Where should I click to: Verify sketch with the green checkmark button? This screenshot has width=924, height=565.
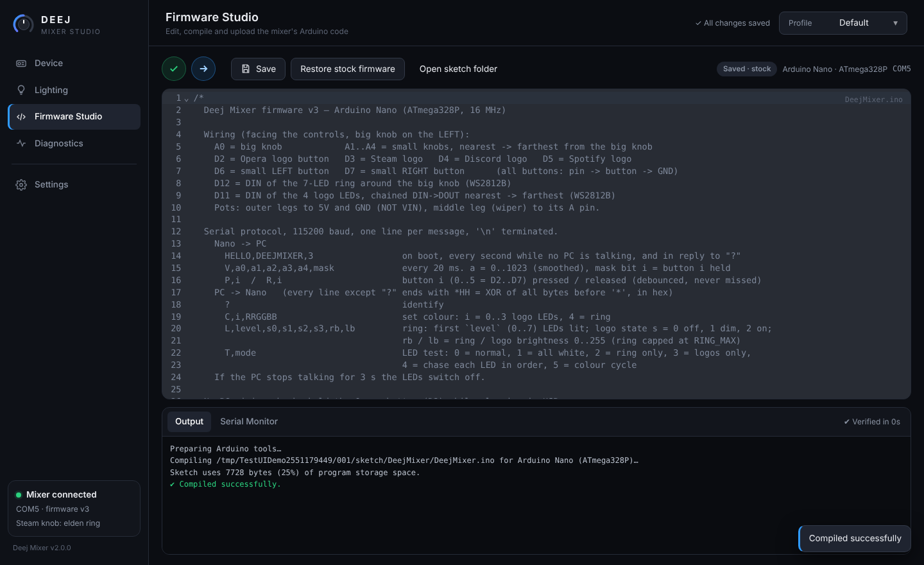[x=174, y=69]
